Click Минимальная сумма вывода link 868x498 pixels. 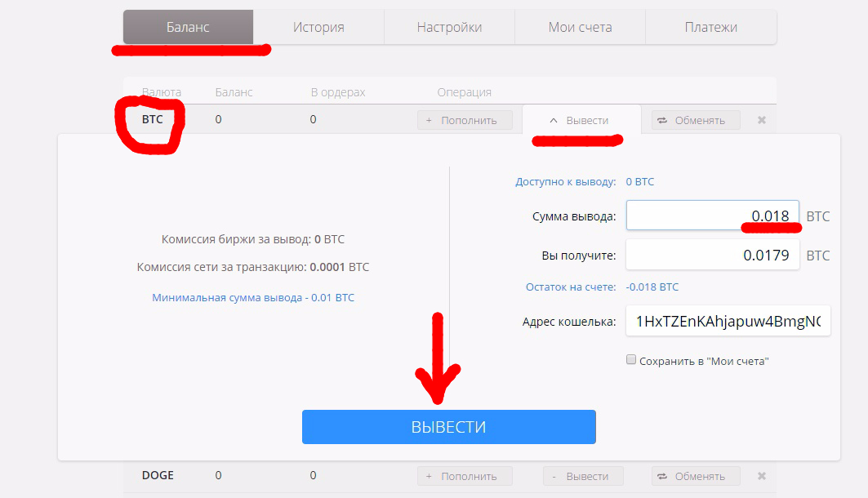(x=253, y=298)
